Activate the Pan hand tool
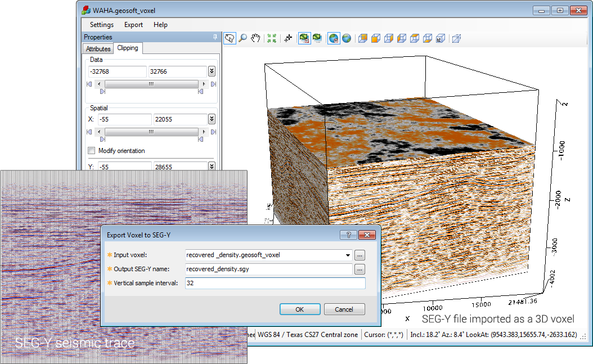 point(256,38)
